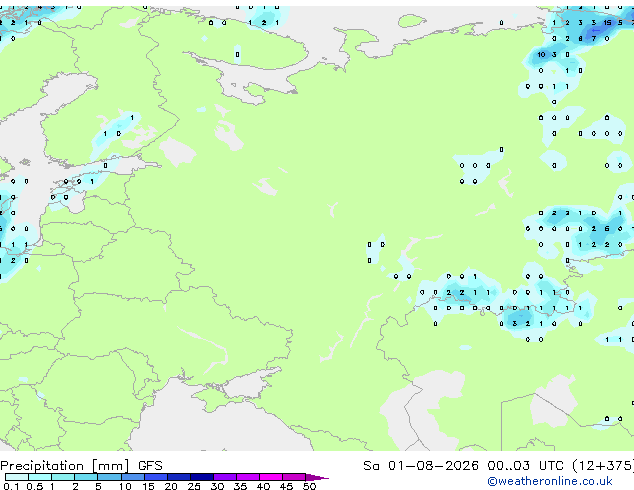The image size is (634, 490).
Task: Click the "00..03 UTC" time range text
Action: [525, 466]
